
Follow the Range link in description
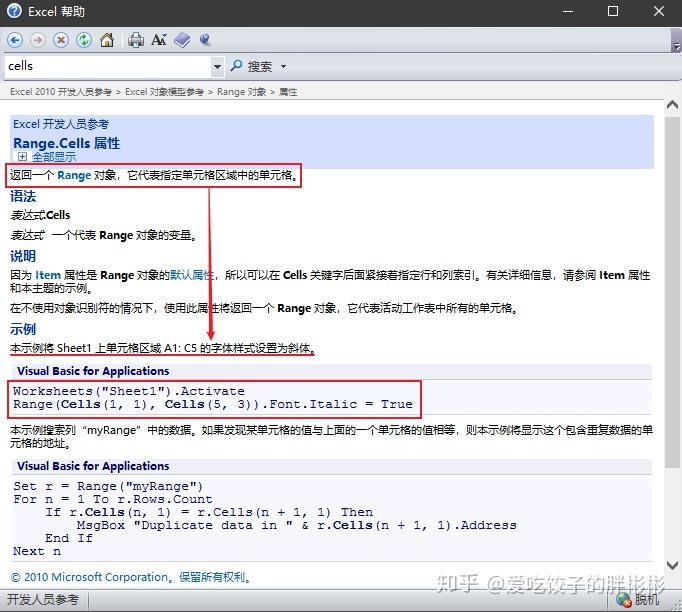tap(74, 175)
